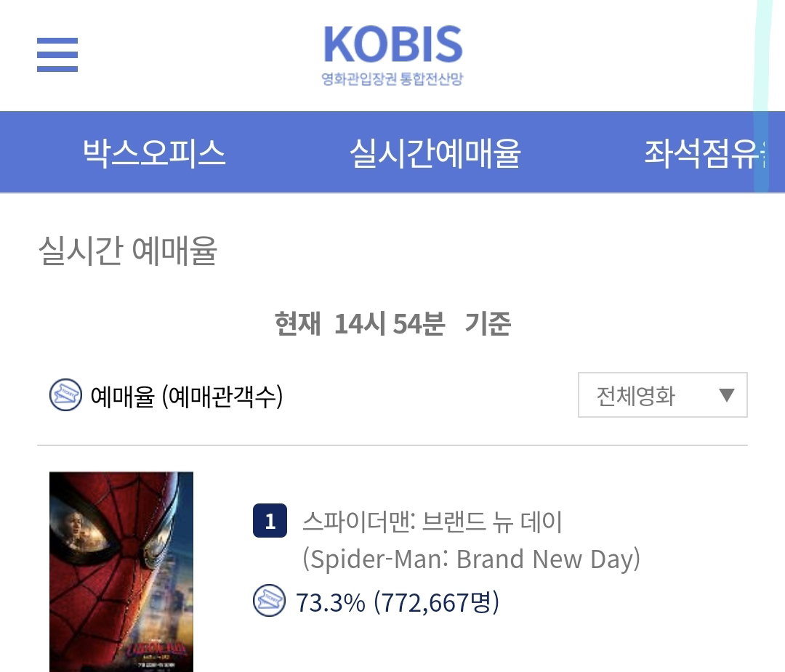Open the Spider-Man poster thumbnail
785x672 pixels.
pos(121,572)
